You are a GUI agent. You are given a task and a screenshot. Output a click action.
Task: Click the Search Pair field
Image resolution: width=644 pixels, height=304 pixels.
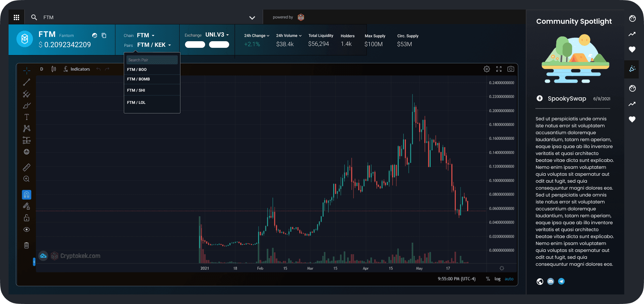[x=152, y=60]
